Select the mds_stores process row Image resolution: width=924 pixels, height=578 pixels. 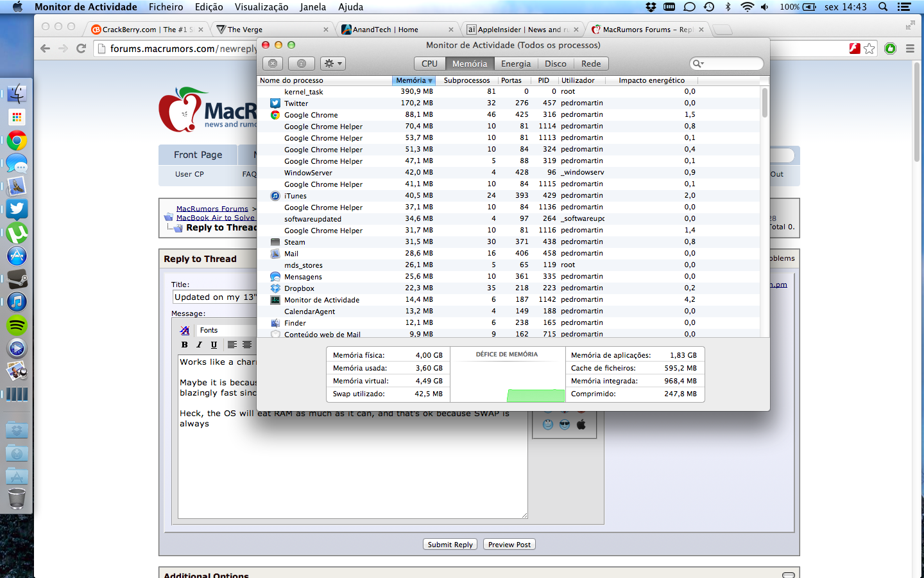coord(509,265)
